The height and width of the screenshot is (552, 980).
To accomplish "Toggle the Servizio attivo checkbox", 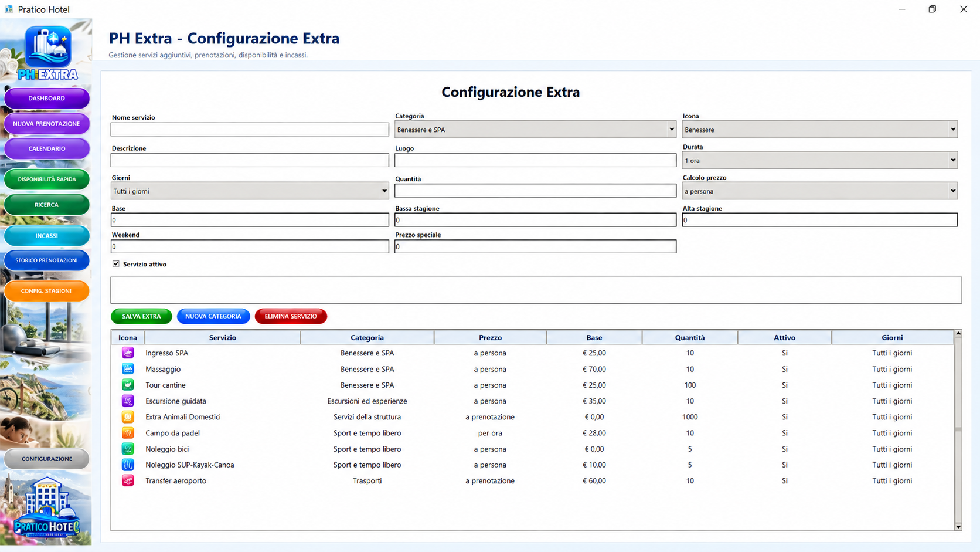I will (116, 264).
